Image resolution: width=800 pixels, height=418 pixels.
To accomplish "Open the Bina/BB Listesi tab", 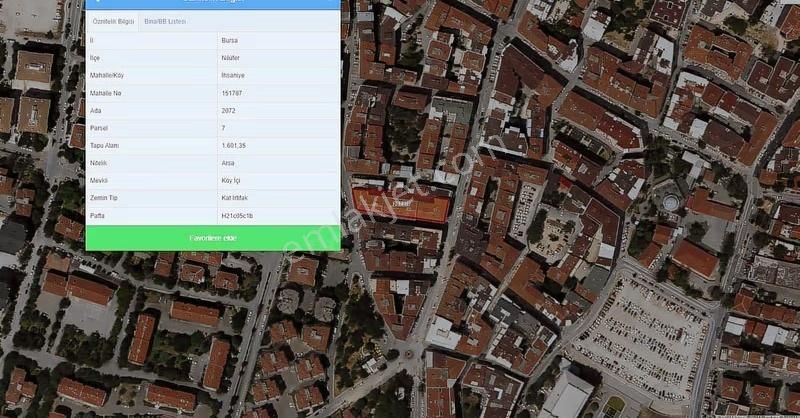I will pos(165,21).
